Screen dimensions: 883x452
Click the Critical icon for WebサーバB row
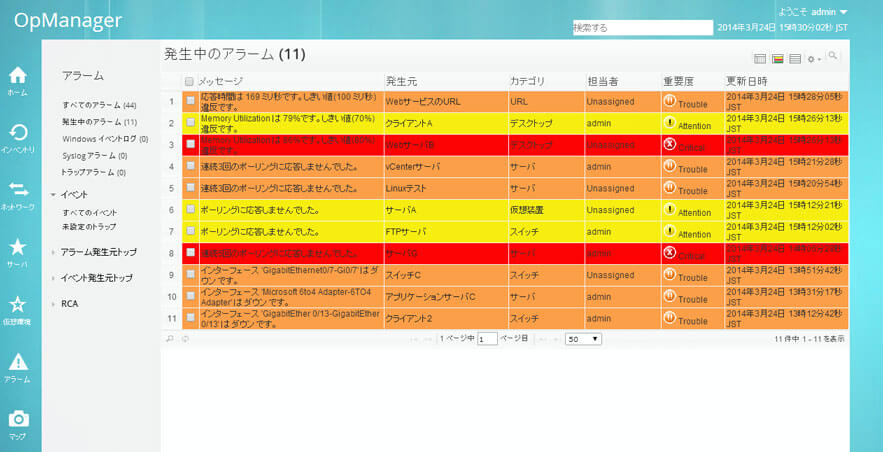point(669,144)
